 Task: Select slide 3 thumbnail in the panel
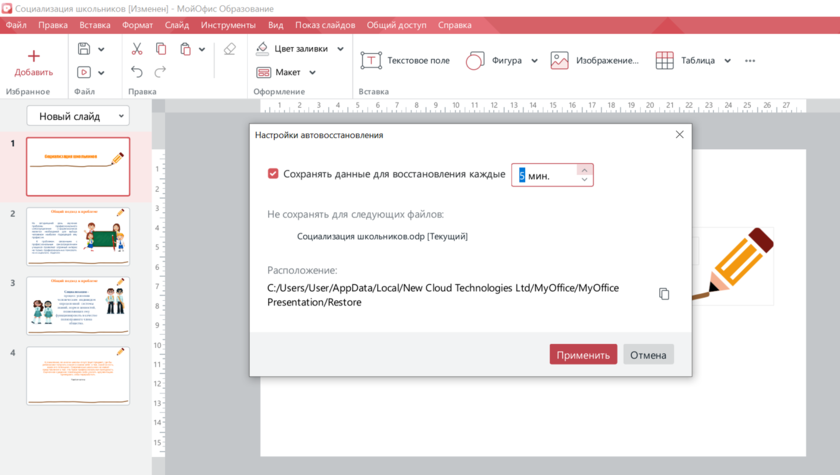click(x=78, y=306)
